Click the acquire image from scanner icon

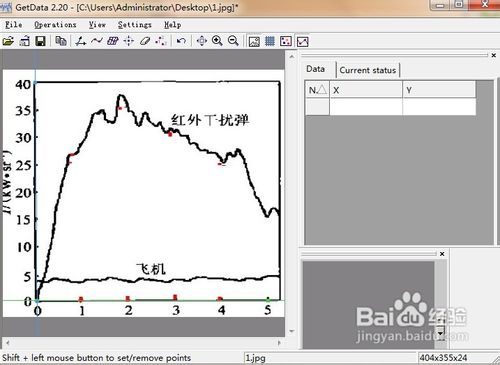click(25, 41)
